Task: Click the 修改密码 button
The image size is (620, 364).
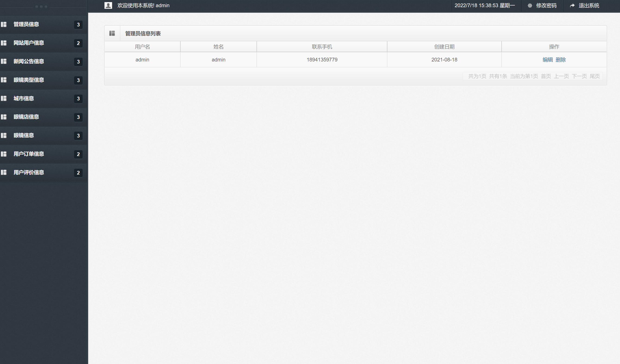Action: pos(546,5)
